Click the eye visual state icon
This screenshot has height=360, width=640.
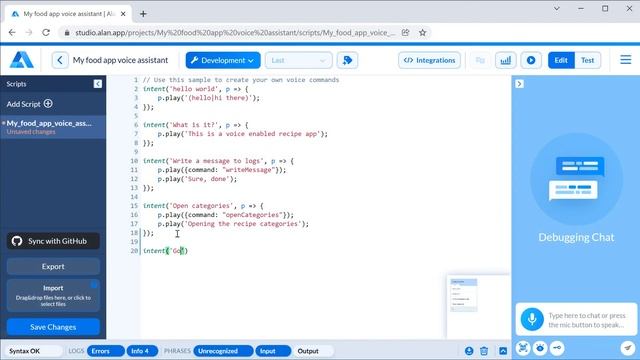coord(540,348)
